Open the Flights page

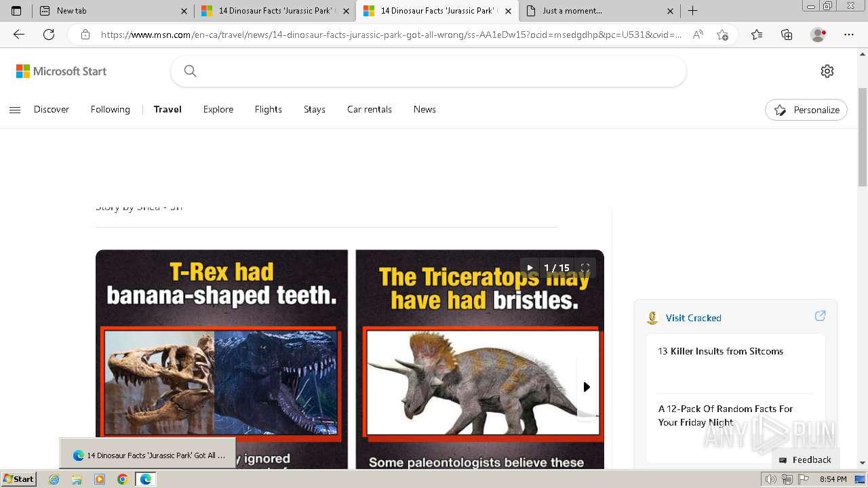point(269,109)
